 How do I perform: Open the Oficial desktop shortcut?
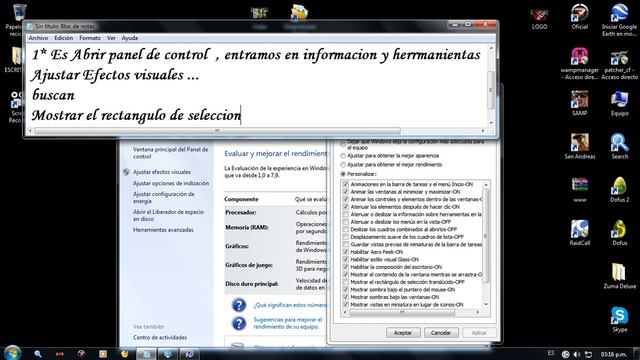tap(579, 16)
